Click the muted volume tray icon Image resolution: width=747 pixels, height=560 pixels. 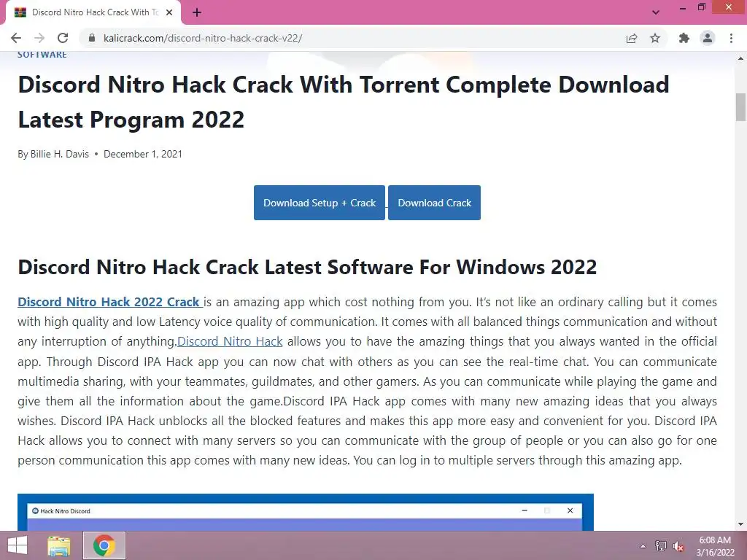click(x=678, y=546)
